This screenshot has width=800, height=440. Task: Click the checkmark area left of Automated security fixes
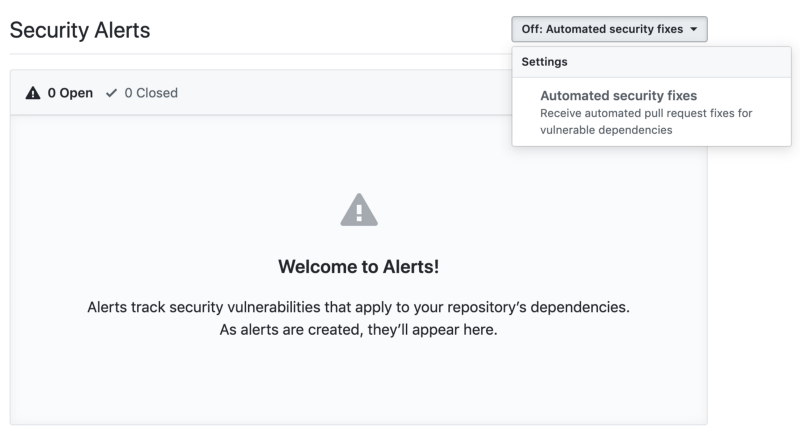[x=527, y=96]
